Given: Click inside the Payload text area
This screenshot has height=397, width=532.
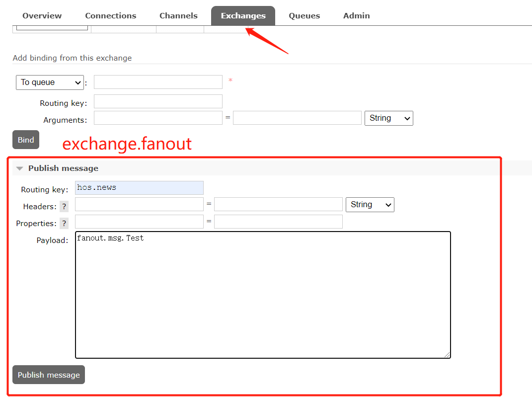Looking at the screenshot, I should pos(263,295).
